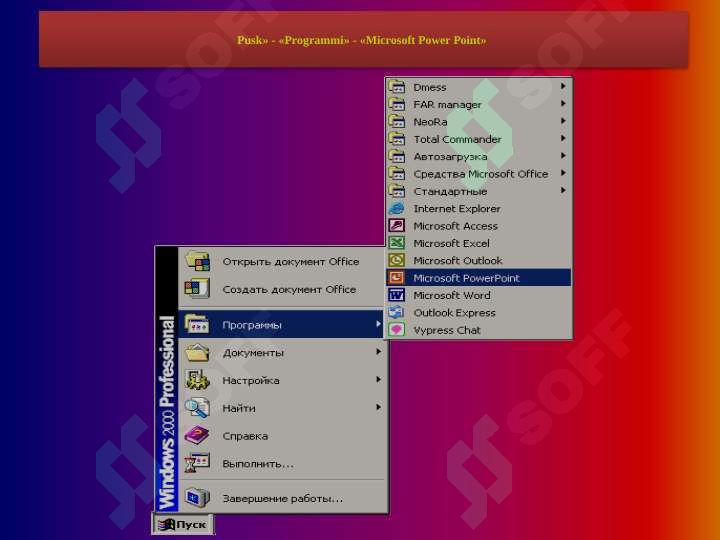Select Microsoft Excel menu entry
720x540 pixels.
click(x=478, y=243)
